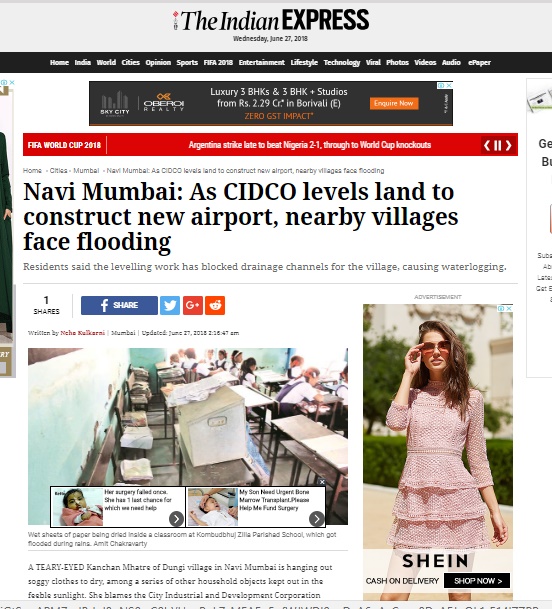Open the Sports menu
The height and width of the screenshot is (609, 552).
click(x=187, y=63)
